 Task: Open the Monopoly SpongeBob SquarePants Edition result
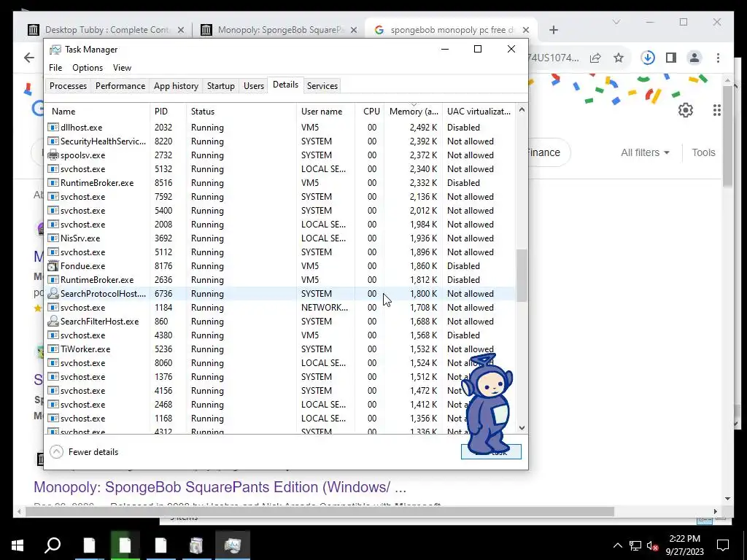220,487
